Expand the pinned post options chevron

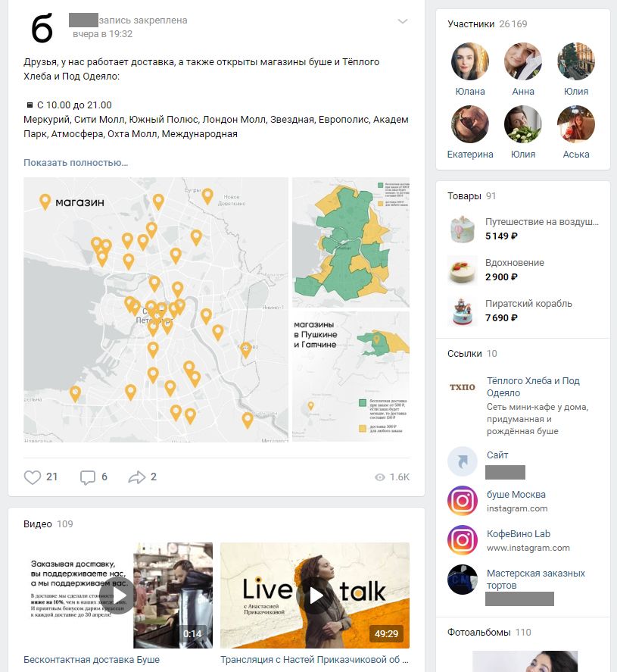[403, 21]
